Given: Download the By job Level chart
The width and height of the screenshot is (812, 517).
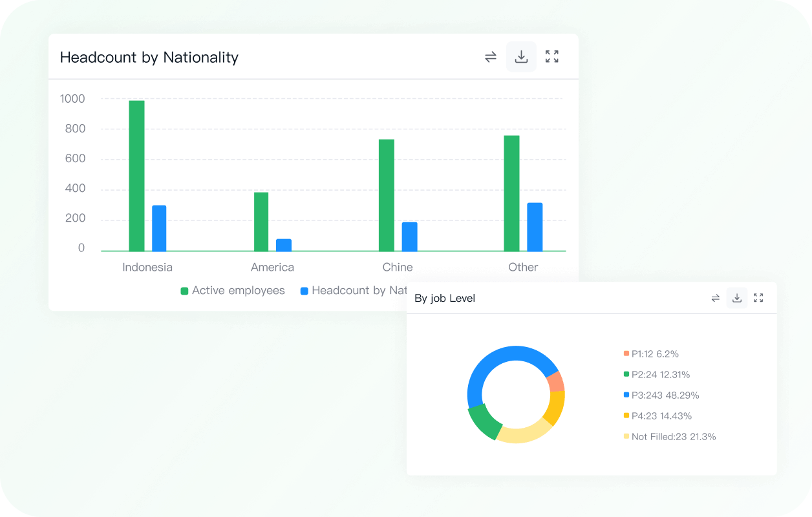Looking at the screenshot, I should pyautogui.click(x=736, y=298).
